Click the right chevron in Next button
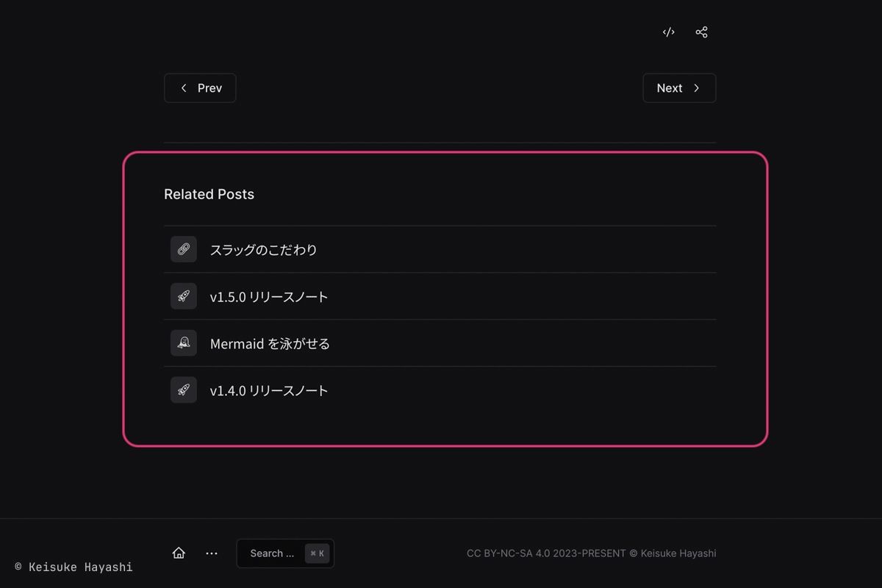The width and height of the screenshot is (882, 588). (697, 88)
